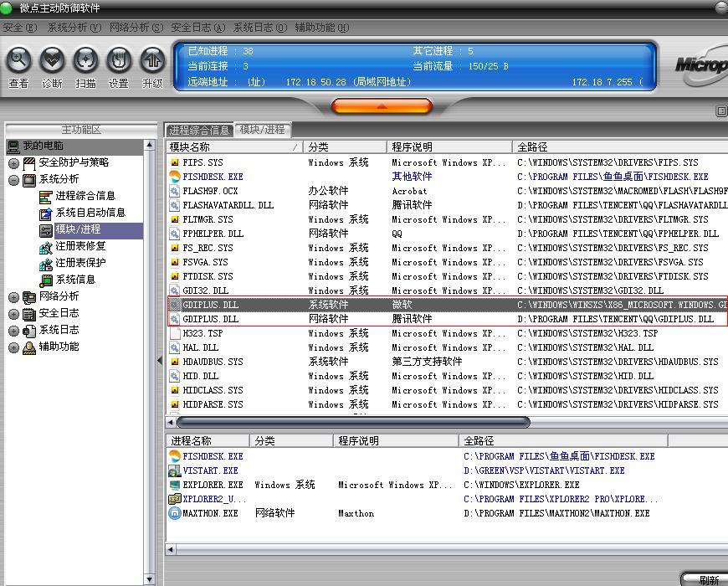Select the FPHELPER.DLL module row
This screenshot has height=586, width=728.
[448, 234]
